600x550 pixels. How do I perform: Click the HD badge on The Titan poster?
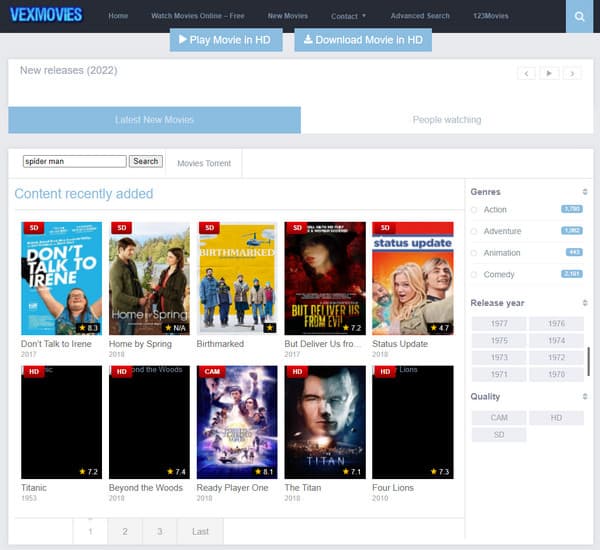297,372
